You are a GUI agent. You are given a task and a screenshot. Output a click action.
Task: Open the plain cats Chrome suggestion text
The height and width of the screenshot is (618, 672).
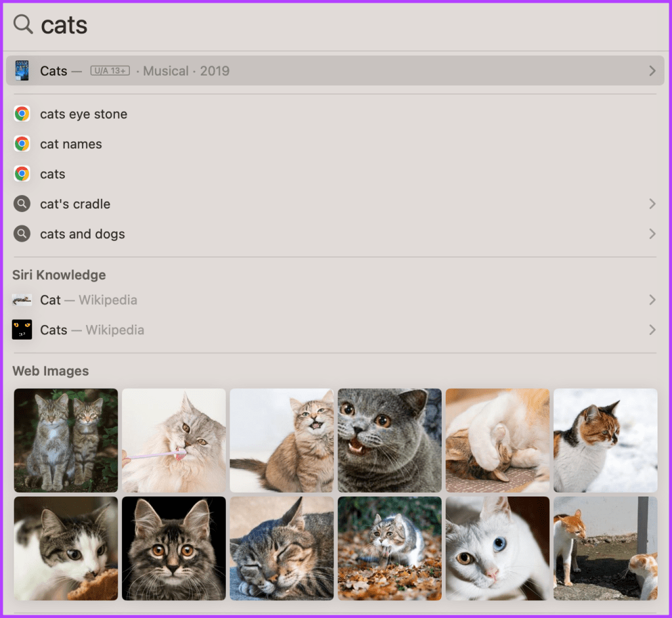click(x=52, y=174)
